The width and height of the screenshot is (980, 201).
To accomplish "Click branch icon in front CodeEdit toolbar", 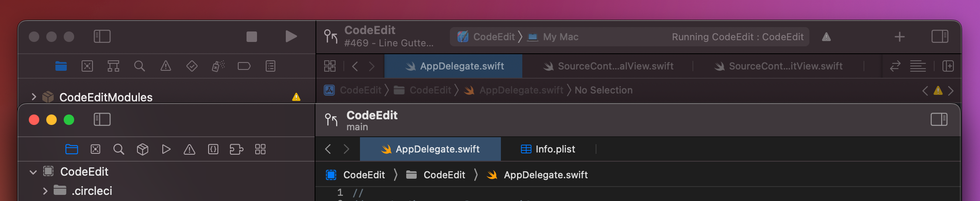I will [x=331, y=120].
